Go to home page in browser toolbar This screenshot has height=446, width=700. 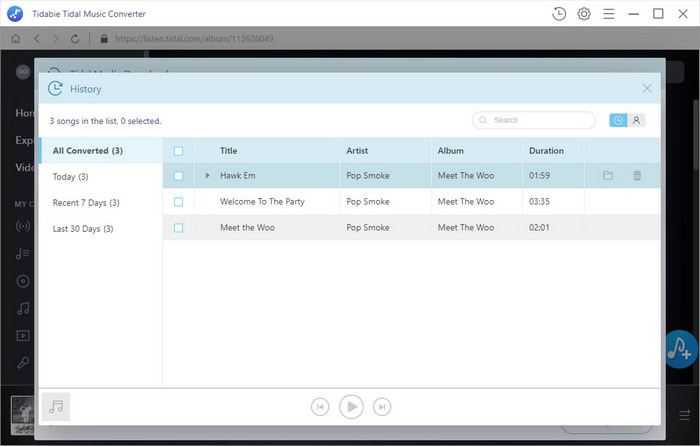pyautogui.click(x=16, y=39)
